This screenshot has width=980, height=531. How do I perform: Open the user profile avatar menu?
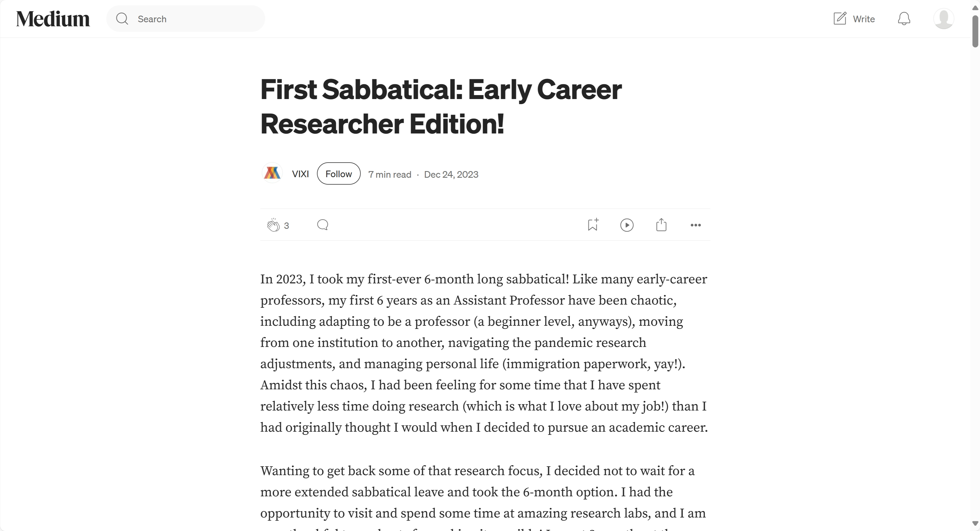pos(943,19)
